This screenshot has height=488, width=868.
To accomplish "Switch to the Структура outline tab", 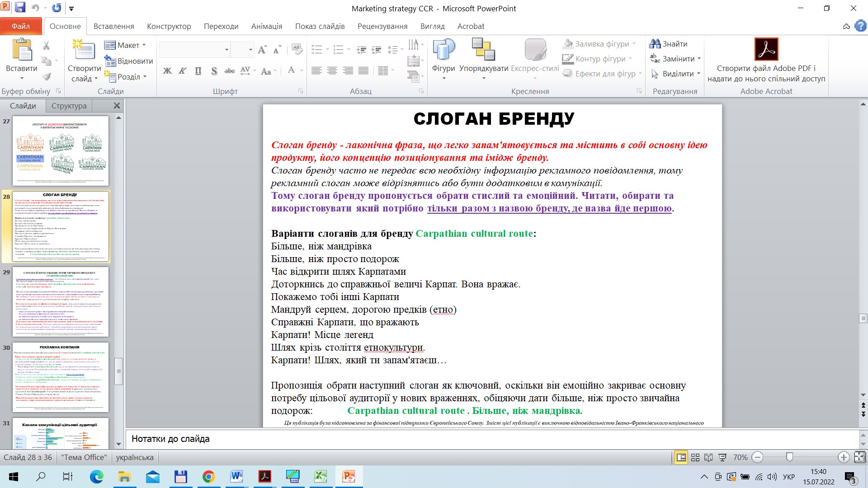I will click(69, 106).
